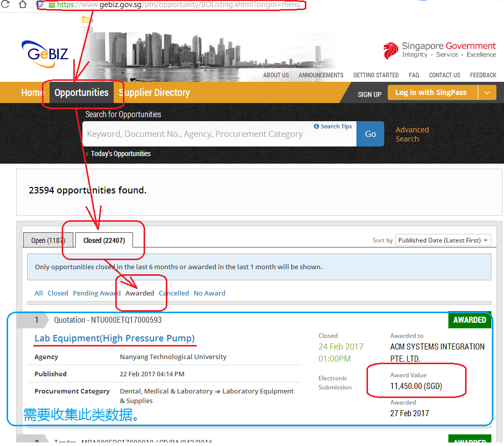Filter by Pending Award status
Image resolution: width=504 pixels, height=446 pixels.
point(97,293)
